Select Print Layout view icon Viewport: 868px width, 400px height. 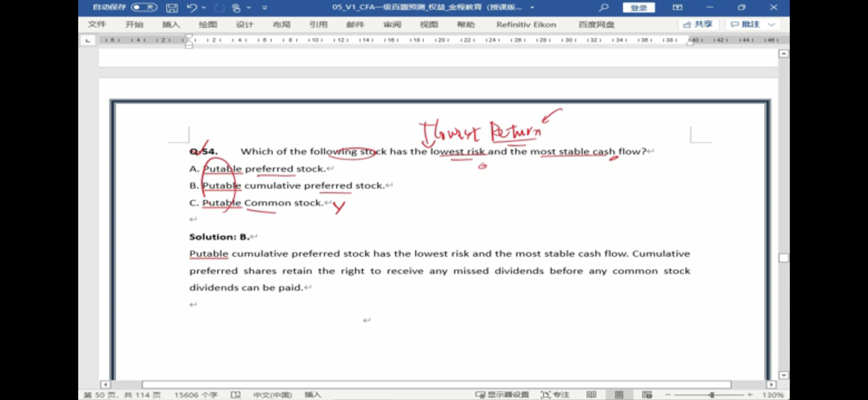619,395
